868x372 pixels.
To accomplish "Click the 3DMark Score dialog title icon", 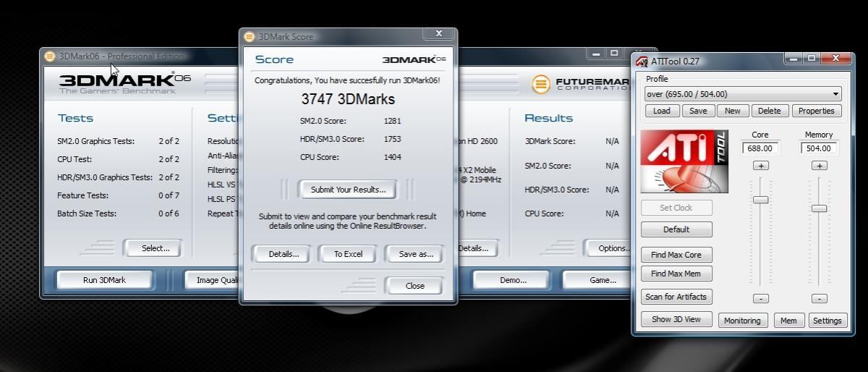I will [250, 36].
